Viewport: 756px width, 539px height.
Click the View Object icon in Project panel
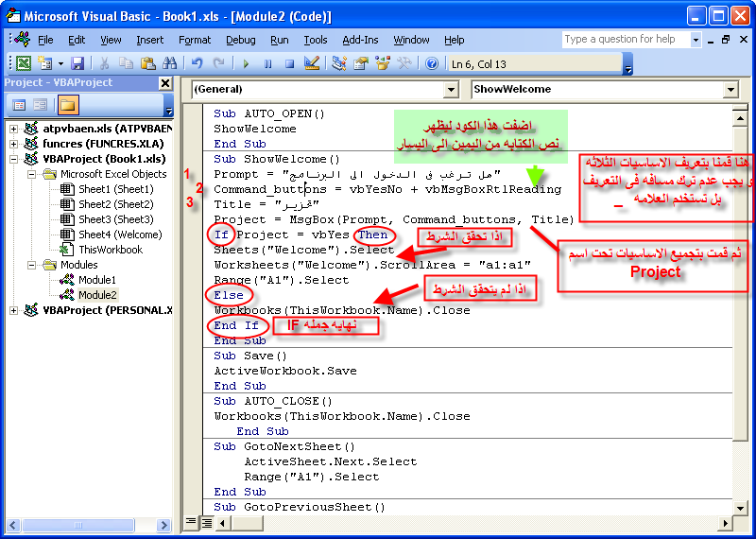(x=40, y=105)
